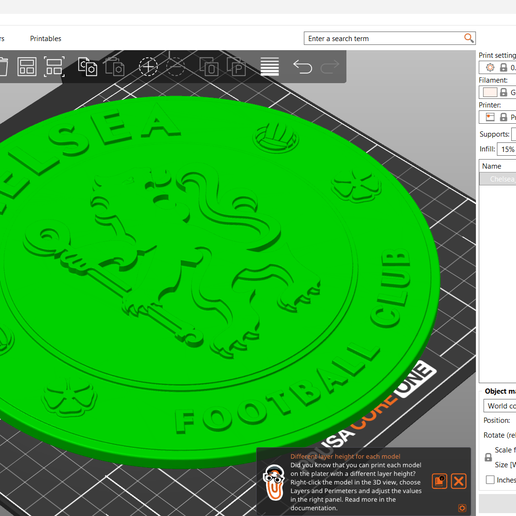Screen dimensions: 516x516
Task: Click the Arrange selection toolbar icon
Action: [54, 67]
